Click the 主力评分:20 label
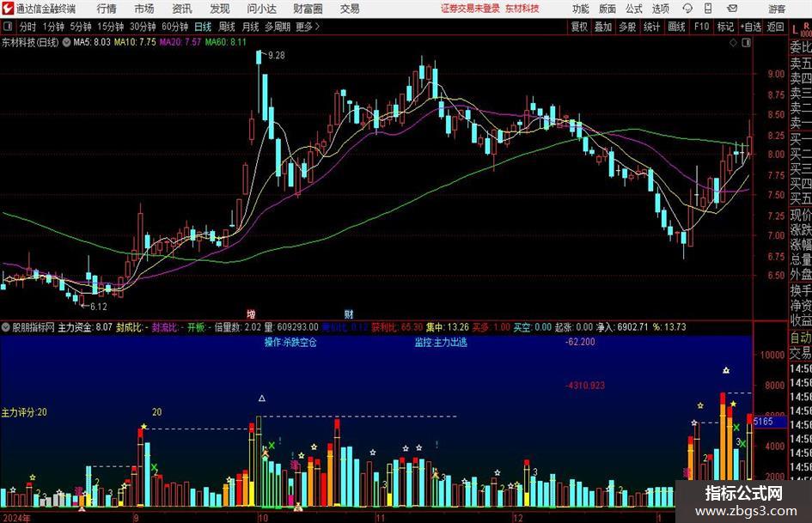The width and height of the screenshot is (812, 523). click(x=24, y=412)
